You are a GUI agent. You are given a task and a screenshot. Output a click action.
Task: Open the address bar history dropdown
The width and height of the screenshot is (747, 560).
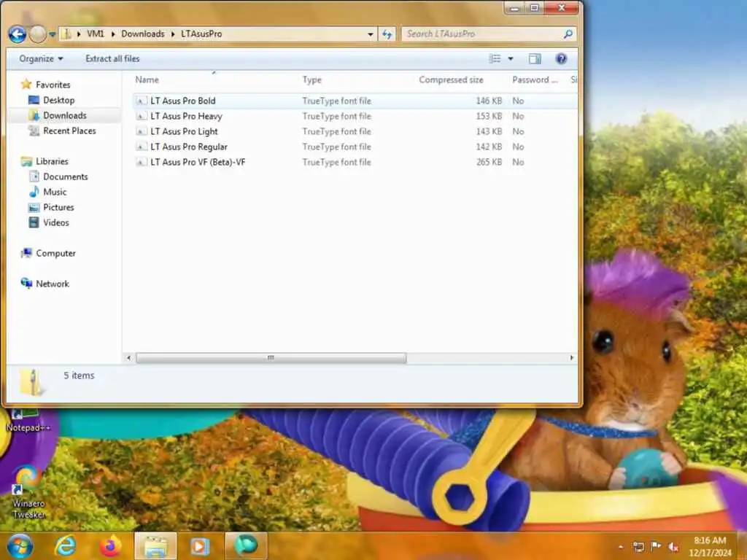tap(370, 34)
